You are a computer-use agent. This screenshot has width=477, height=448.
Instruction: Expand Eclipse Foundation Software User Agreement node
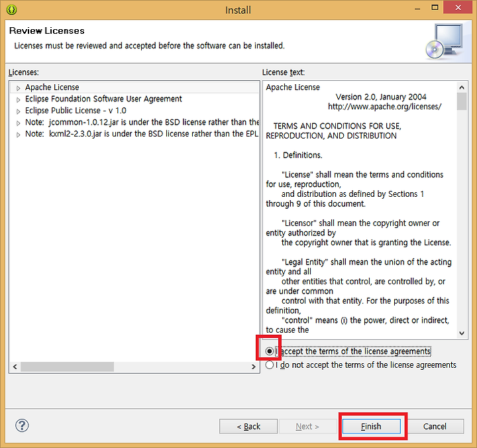[x=19, y=100]
